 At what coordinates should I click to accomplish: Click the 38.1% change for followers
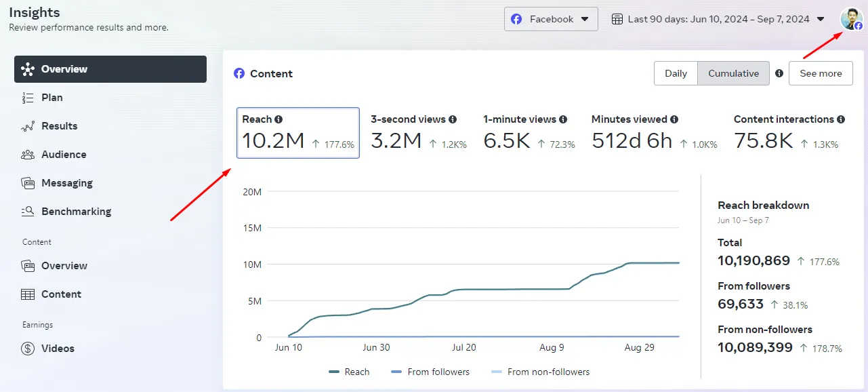pyautogui.click(x=789, y=305)
